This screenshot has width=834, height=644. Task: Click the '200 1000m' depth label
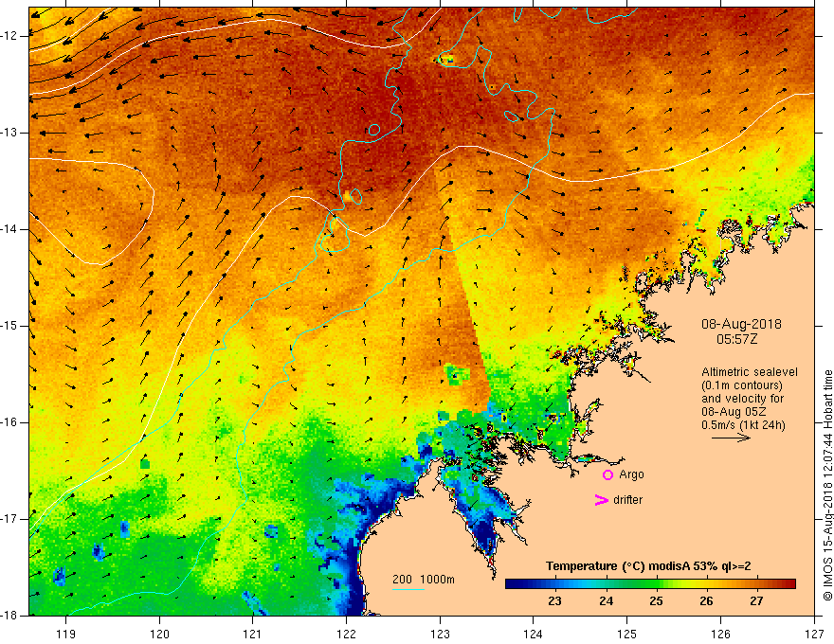[x=424, y=580]
